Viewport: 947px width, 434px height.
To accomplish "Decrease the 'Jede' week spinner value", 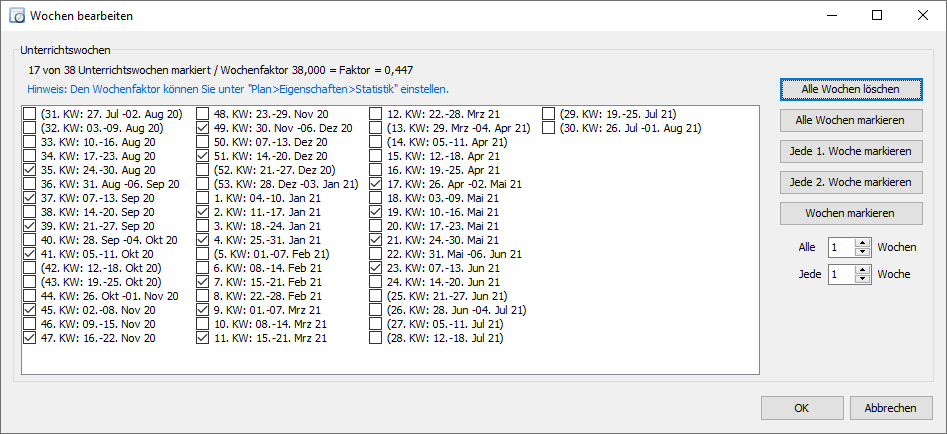I will point(863,278).
